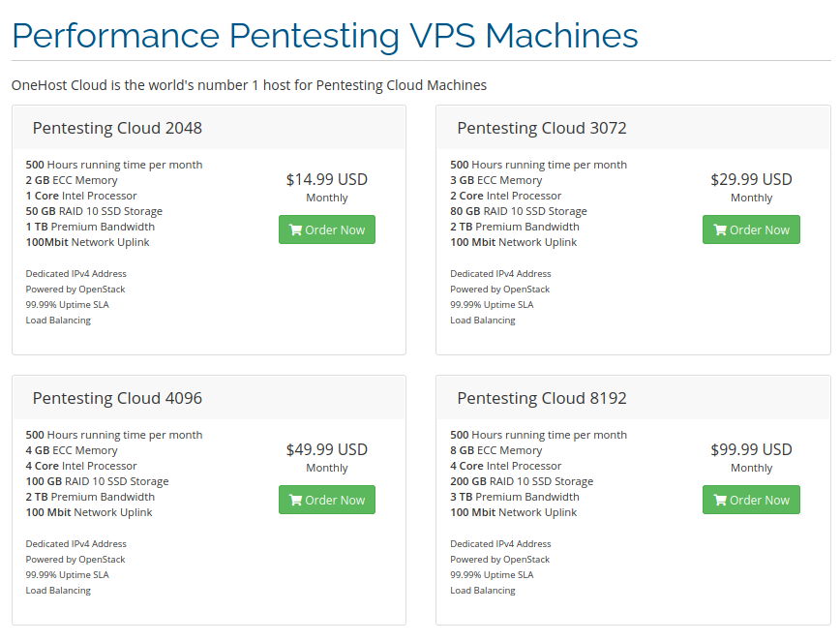The image size is (840, 642).
Task: Click the 100 GB RAID 10 SSD Storage line
Action: click(x=97, y=481)
